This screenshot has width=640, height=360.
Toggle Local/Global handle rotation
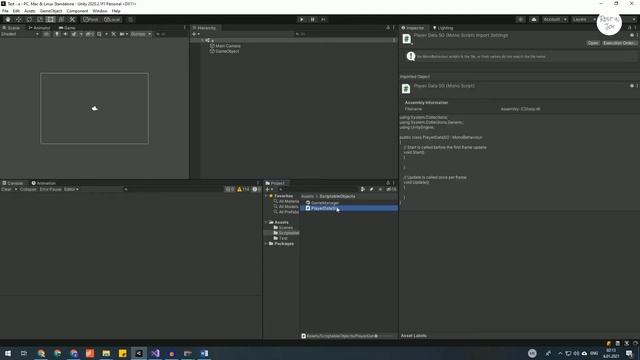coord(112,19)
